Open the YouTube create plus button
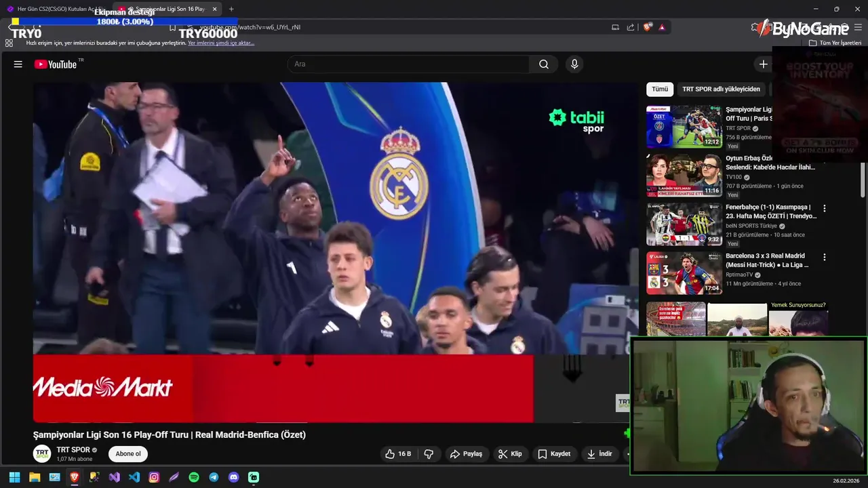Viewport: 868px width, 488px height. (x=763, y=64)
